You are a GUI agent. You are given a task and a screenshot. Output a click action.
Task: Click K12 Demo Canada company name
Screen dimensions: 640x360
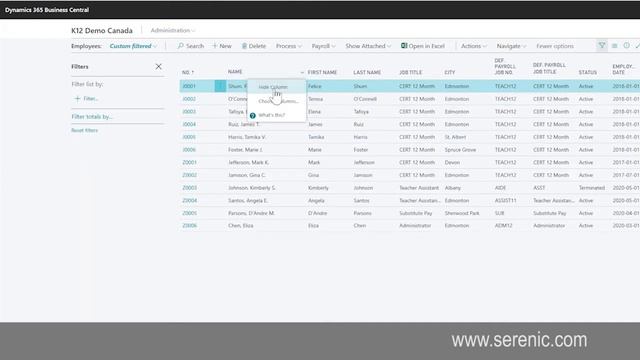point(102,30)
